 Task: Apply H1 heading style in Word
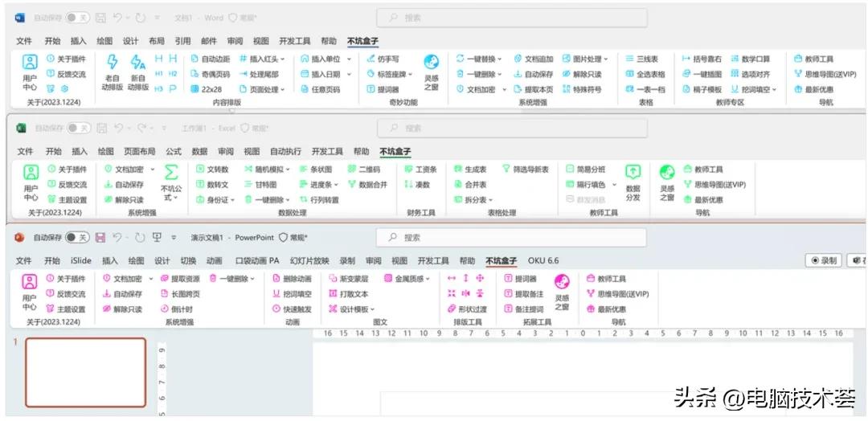coord(159,74)
